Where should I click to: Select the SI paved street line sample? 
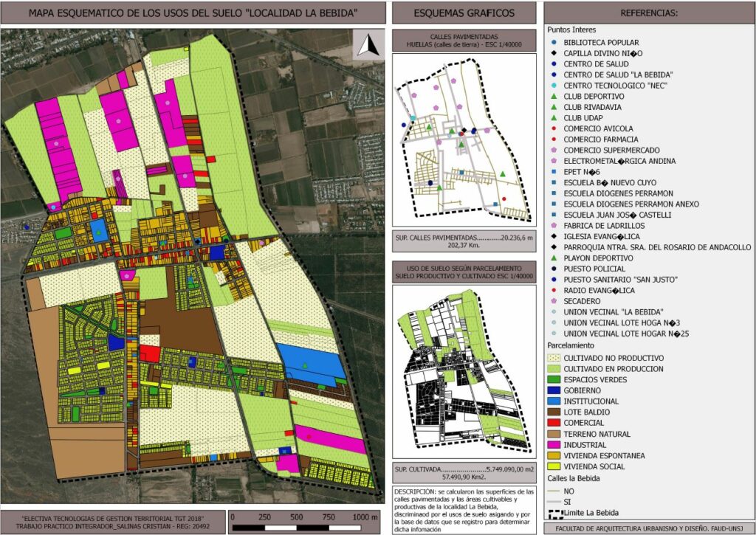pyautogui.click(x=554, y=502)
